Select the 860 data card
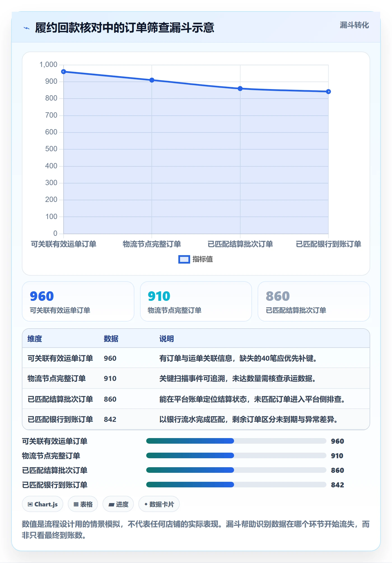392x563 pixels. (314, 301)
